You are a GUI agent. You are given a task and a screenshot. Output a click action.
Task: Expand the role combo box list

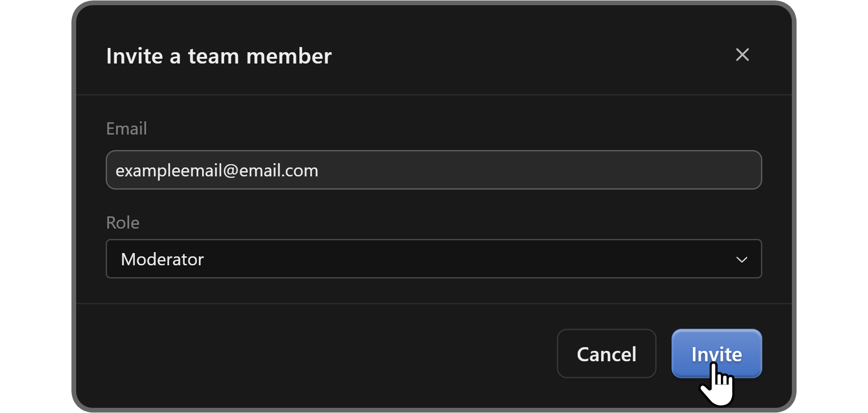coord(742,260)
